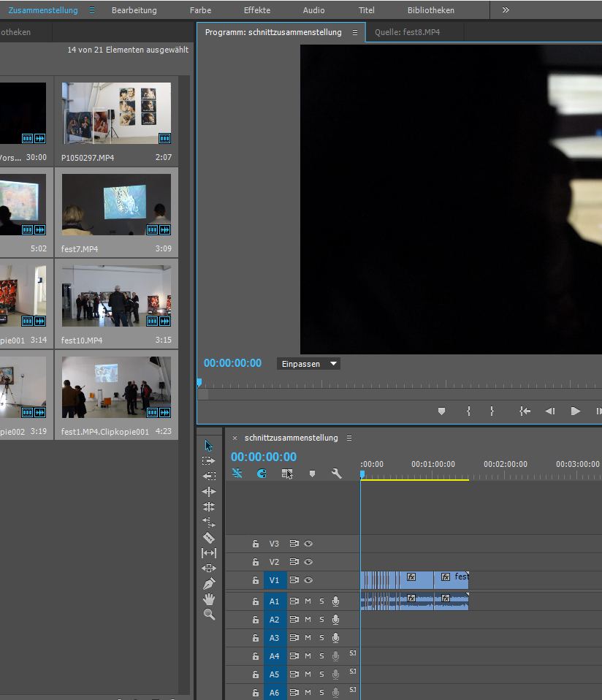602x700 pixels.
Task: Select the fest7.MP4 clip thumbnail
Action: click(116, 205)
